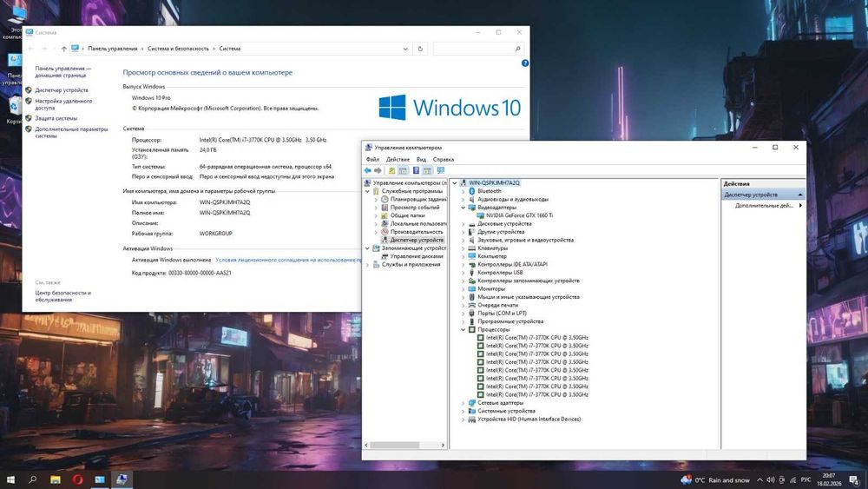Screen dimensions: 868x489
Task: Click the System window search input field
Action: pos(474,49)
